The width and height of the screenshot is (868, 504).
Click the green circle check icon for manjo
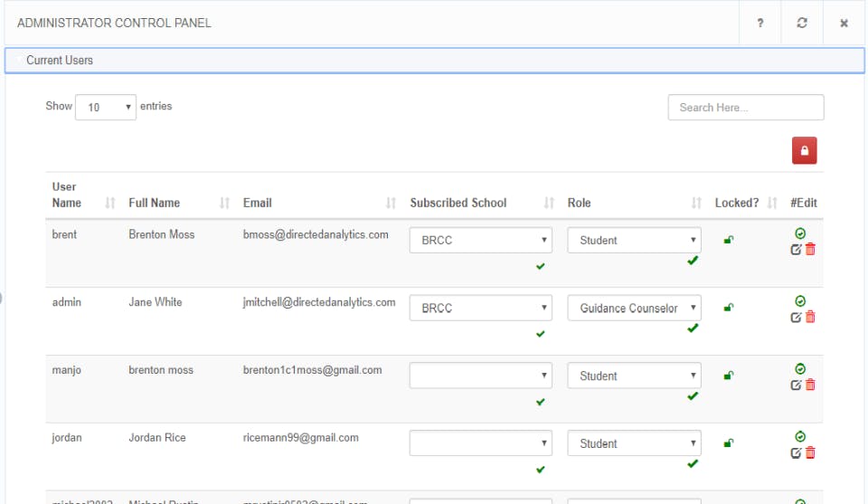(x=800, y=368)
